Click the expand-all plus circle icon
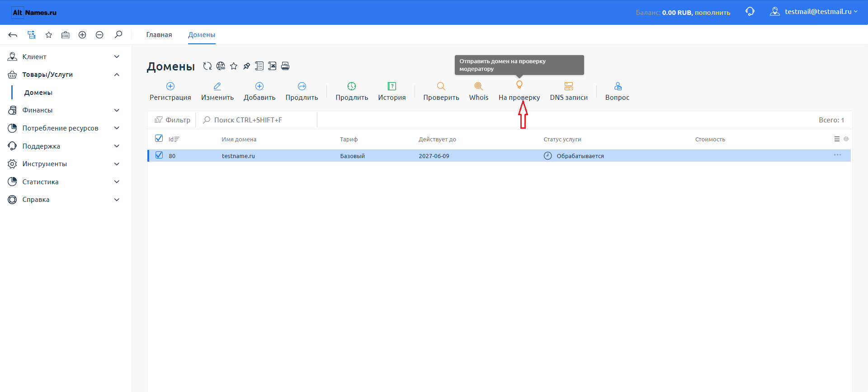This screenshot has height=392, width=868. [x=82, y=35]
